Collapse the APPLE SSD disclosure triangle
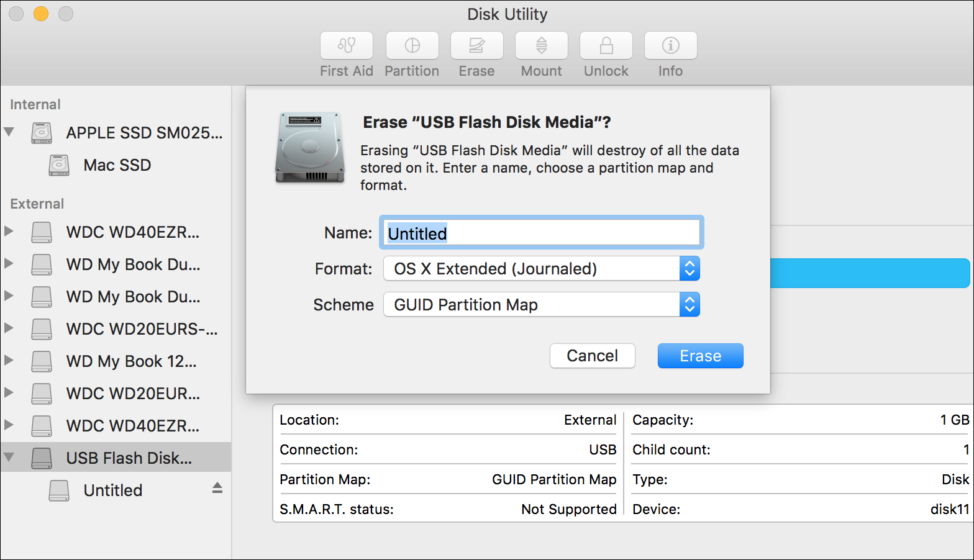Screen dimensions: 974x560 pos(9,132)
